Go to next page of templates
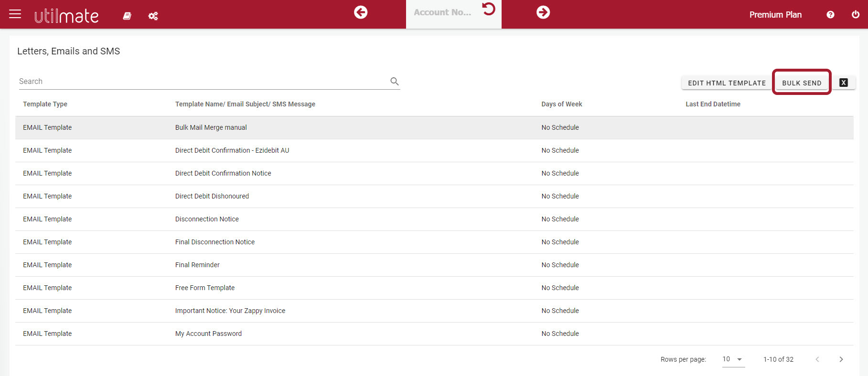 click(x=841, y=359)
